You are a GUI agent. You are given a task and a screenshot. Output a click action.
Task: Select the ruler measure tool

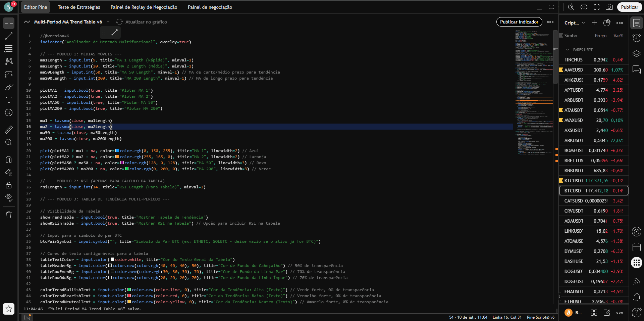[9, 129]
